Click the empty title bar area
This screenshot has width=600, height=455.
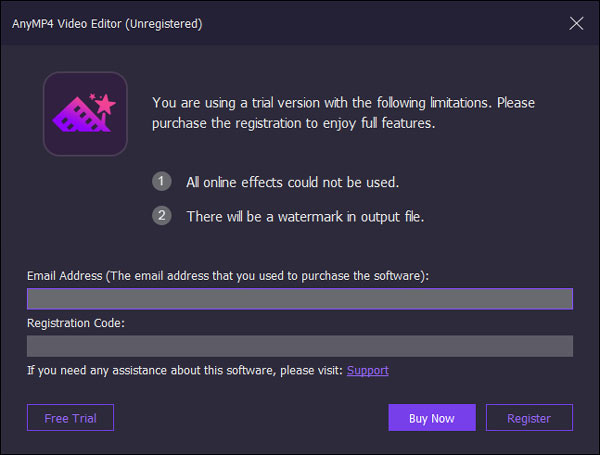380,24
